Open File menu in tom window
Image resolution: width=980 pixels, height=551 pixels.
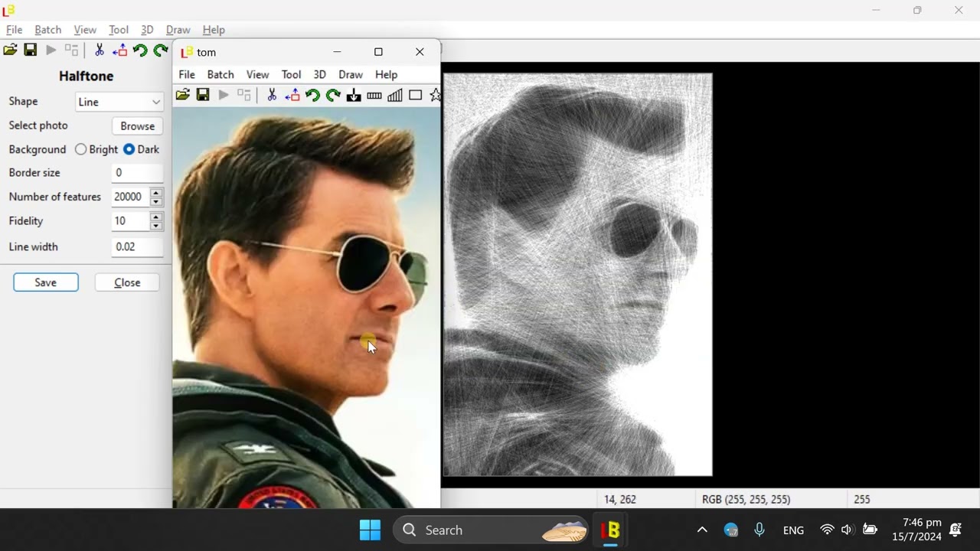point(187,74)
